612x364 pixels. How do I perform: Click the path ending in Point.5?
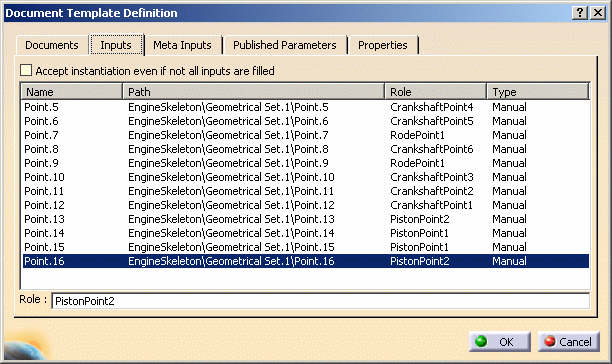point(228,107)
